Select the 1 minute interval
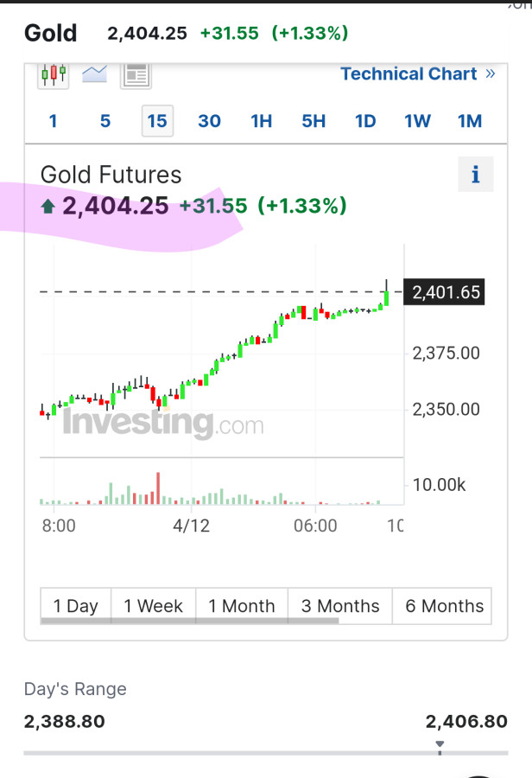The image size is (532, 778). click(x=53, y=121)
